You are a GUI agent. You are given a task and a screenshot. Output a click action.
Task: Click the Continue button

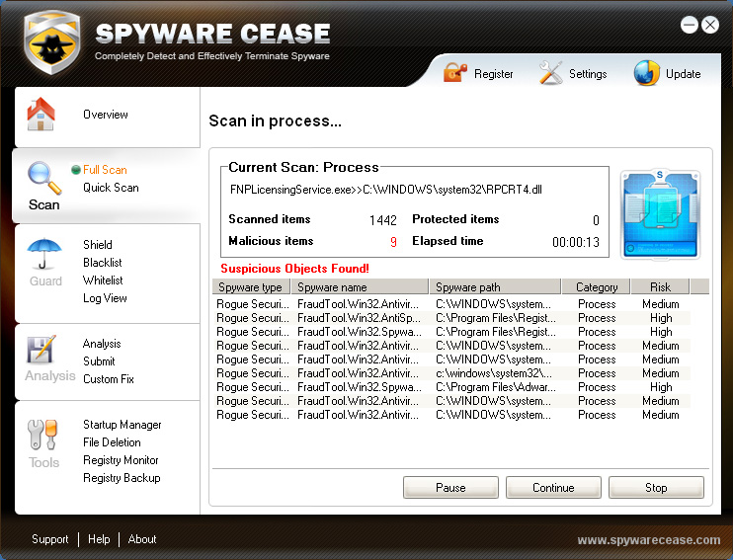(x=553, y=488)
